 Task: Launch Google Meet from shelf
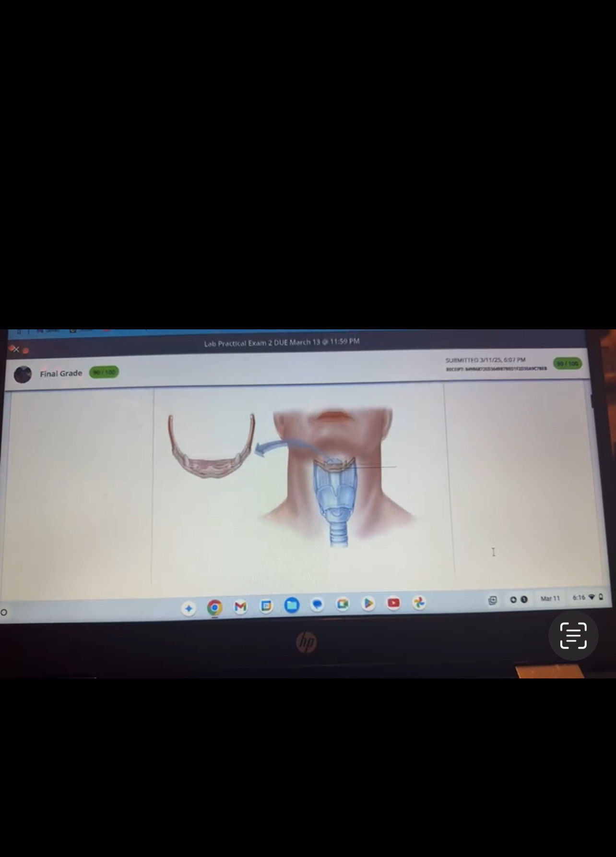(343, 604)
